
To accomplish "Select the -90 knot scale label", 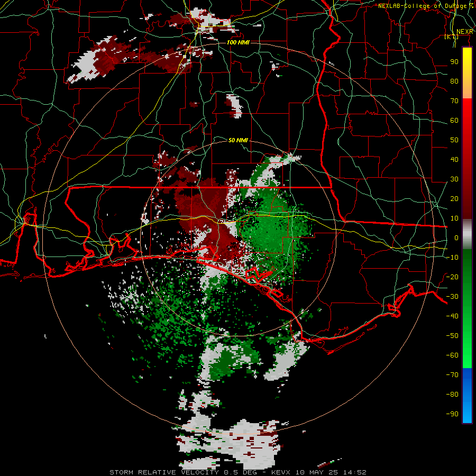I will [x=452, y=414].
